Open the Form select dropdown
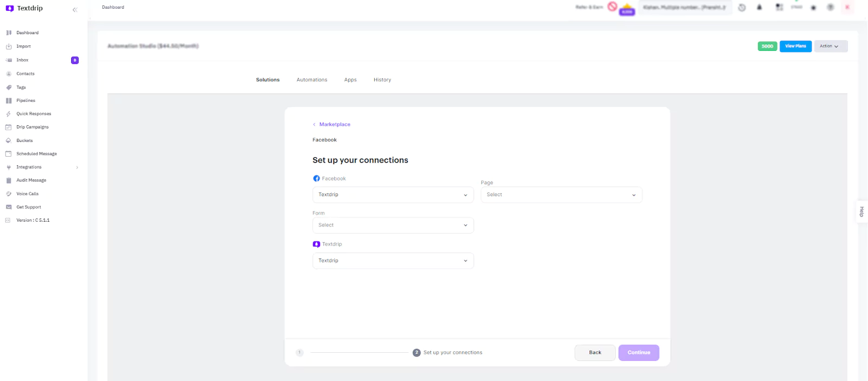The image size is (868, 381). point(393,225)
